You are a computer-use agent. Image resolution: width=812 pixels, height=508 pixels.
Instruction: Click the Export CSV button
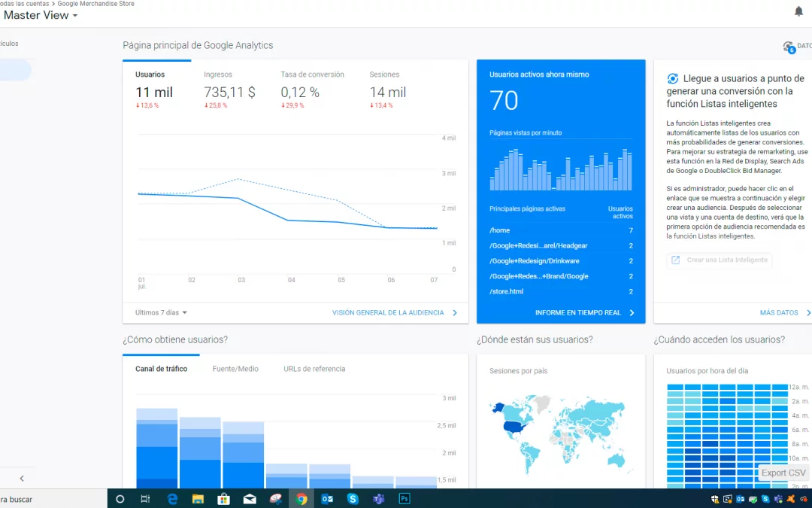click(x=783, y=473)
